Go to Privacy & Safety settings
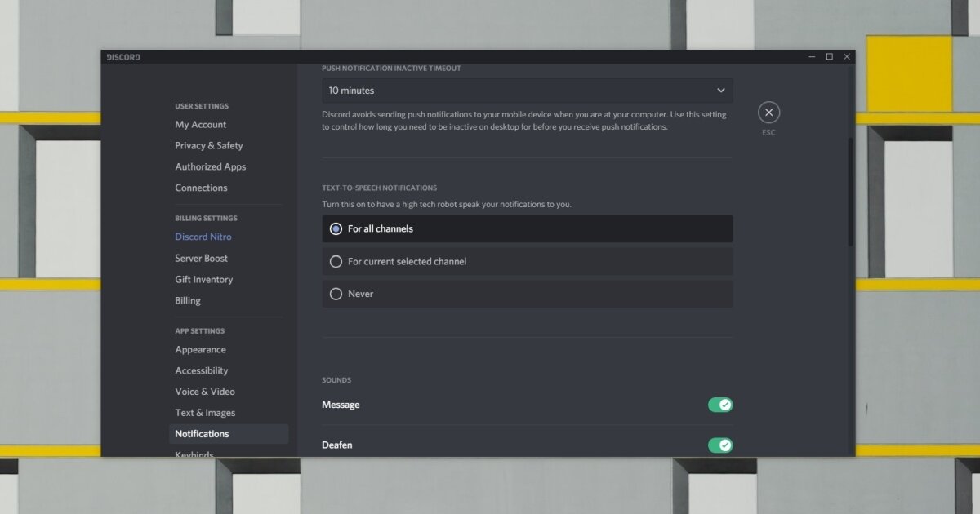This screenshot has height=514, width=980. pos(208,145)
